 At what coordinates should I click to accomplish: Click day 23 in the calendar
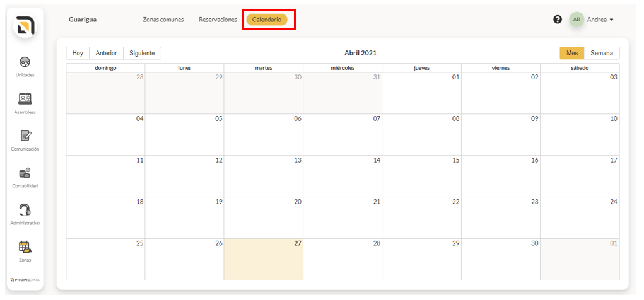(x=501, y=217)
